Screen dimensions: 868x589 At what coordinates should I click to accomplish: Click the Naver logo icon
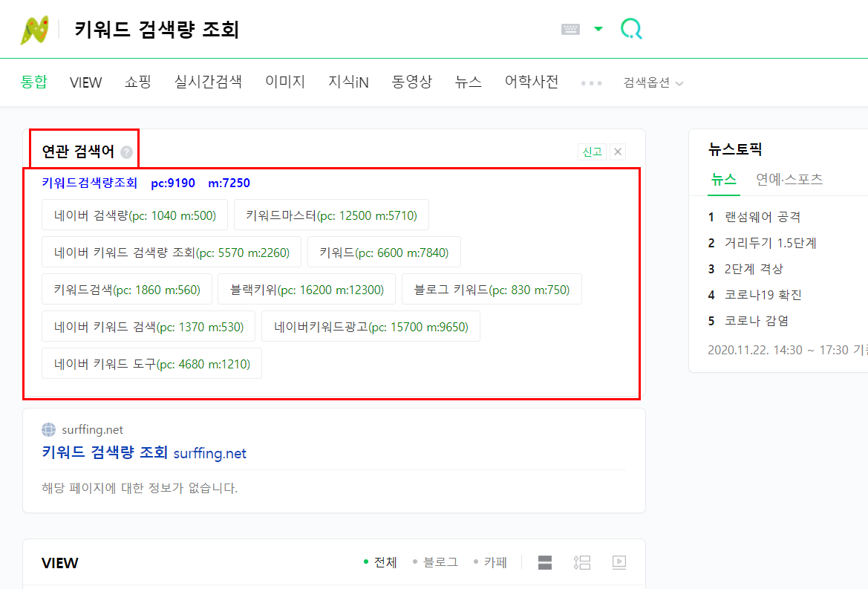tap(35, 30)
